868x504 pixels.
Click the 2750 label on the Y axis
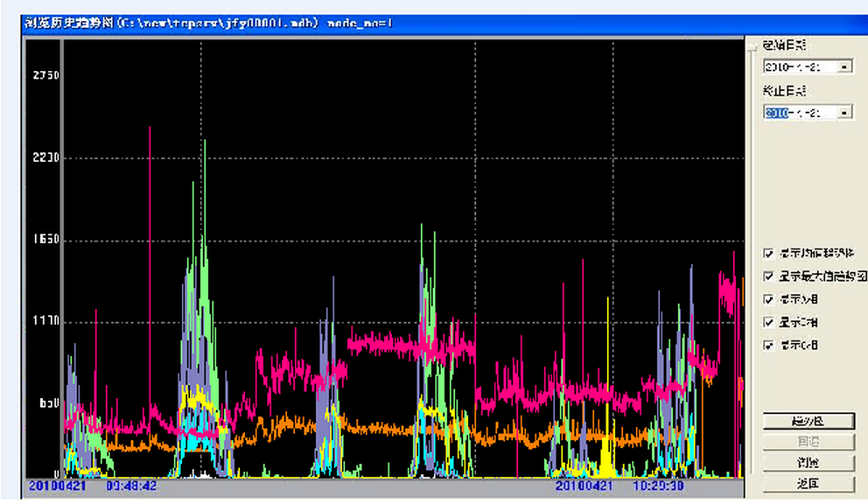point(45,76)
